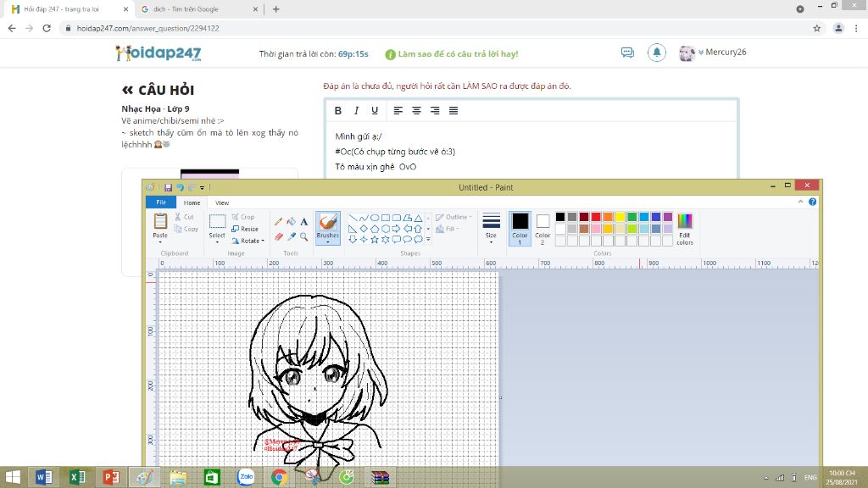Go back via the CÂU HỎI arrow
Image resolution: width=868 pixels, height=488 pixels.
[127, 90]
